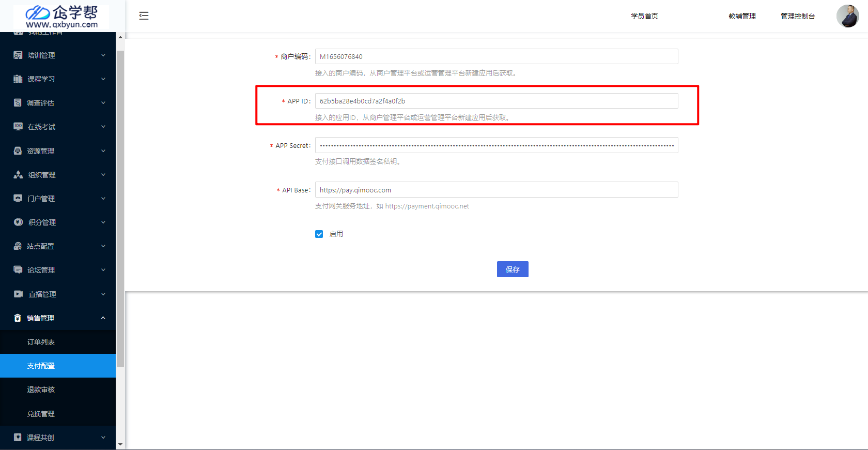868x450 pixels.
Task: Expand the 资源管理 menu chevron
Action: (103, 151)
